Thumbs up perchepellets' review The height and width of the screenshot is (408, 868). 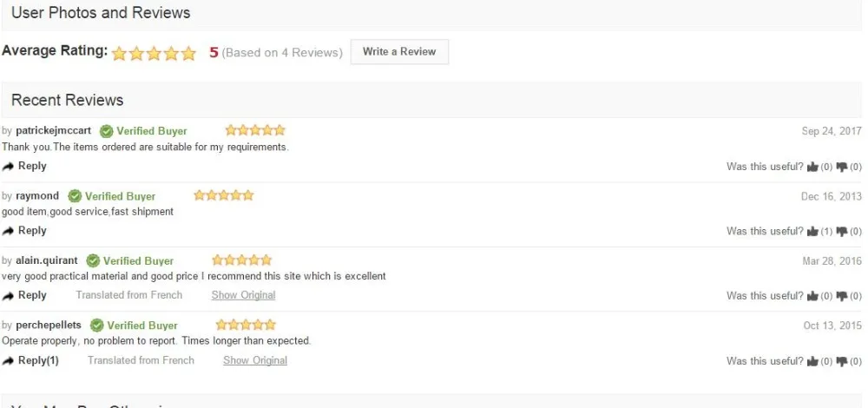tap(813, 361)
